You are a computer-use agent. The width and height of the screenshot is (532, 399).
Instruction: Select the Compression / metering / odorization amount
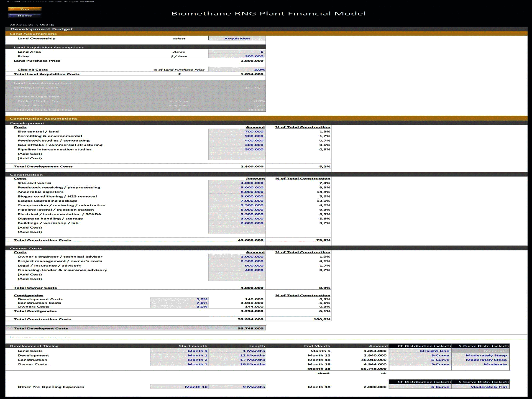[237, 205]
